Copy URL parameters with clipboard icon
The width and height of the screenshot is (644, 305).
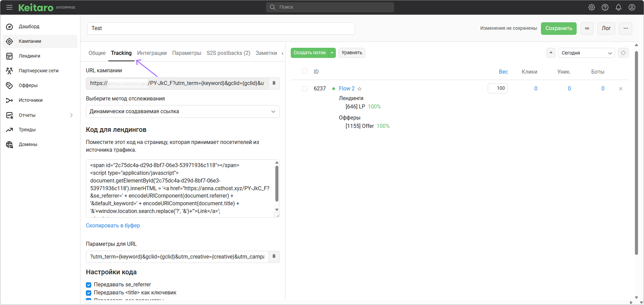point(274,257)
